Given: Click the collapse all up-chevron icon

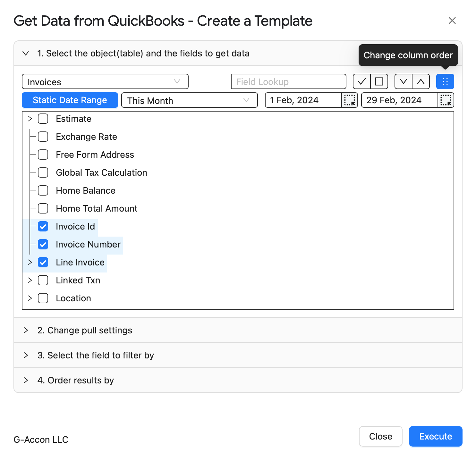Looking at the screenshot, I should tap(421, 81).
